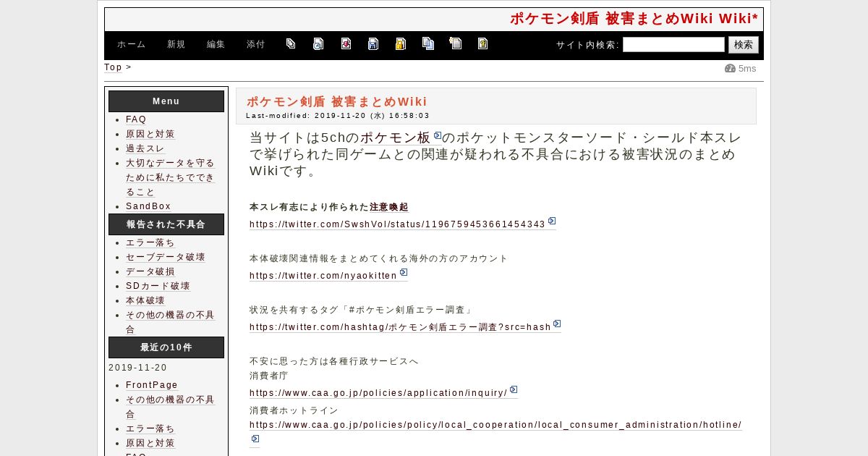Open the help question mark icon
The width and height of the screenshot is (868, 456).
[482, 43]
